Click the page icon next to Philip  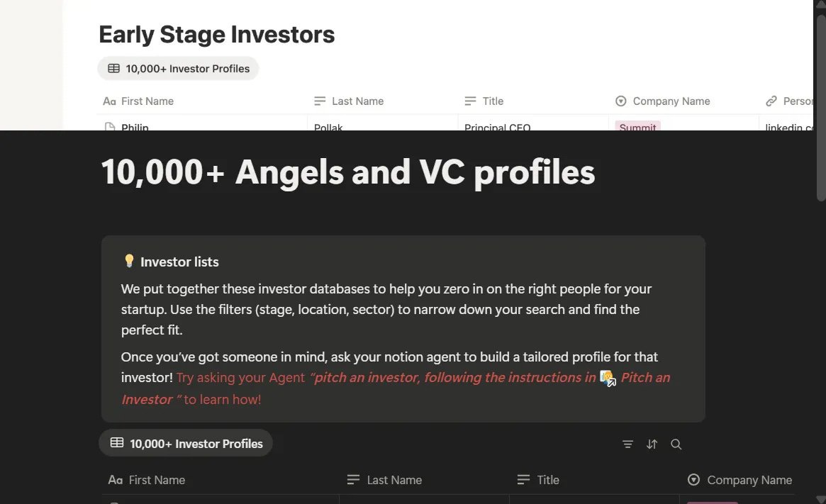pos(110,128)
